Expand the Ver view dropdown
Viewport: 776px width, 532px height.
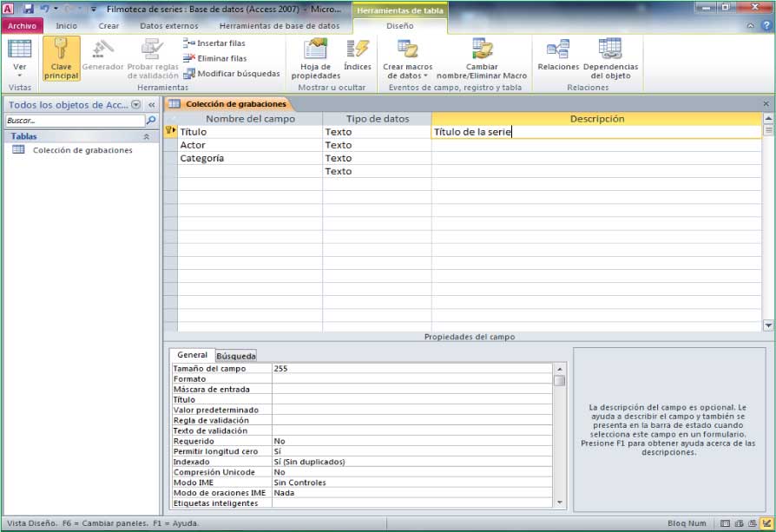[19, 76]
